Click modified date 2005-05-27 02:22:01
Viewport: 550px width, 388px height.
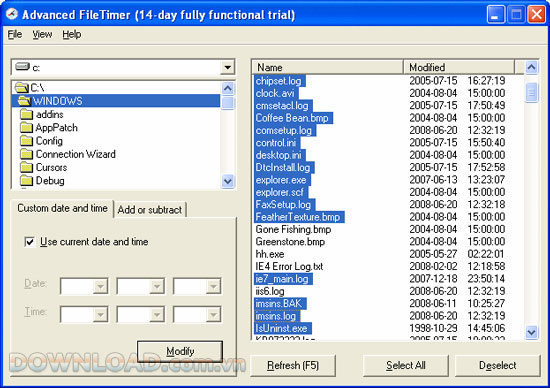pos(456,254)
